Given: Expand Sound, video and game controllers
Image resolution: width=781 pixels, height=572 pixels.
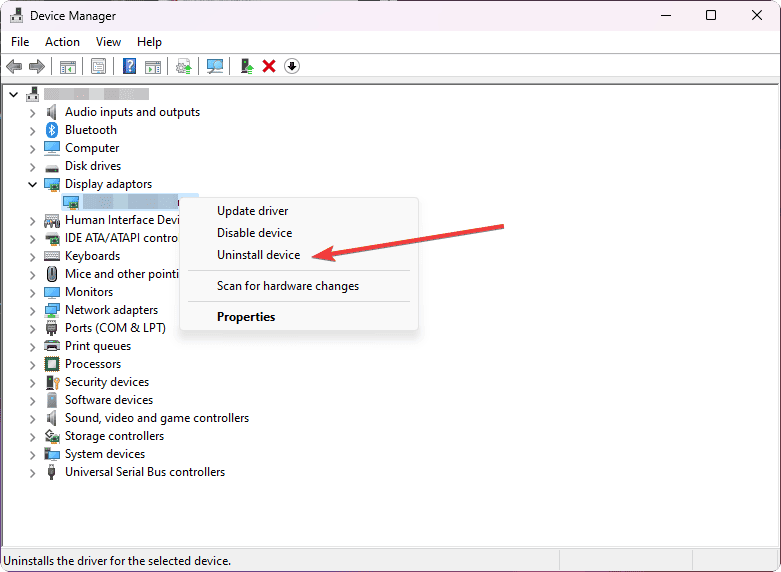Looking at the screenshot, I should click(32, 419).
